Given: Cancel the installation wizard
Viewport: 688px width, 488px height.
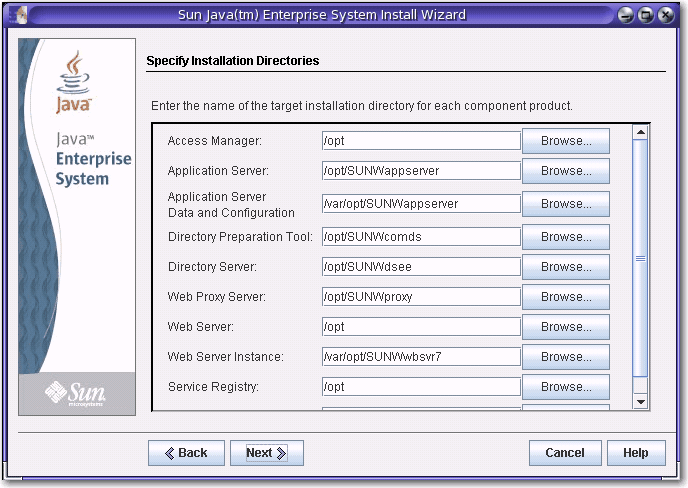Looking at the screenshot, I should [565, 453].
